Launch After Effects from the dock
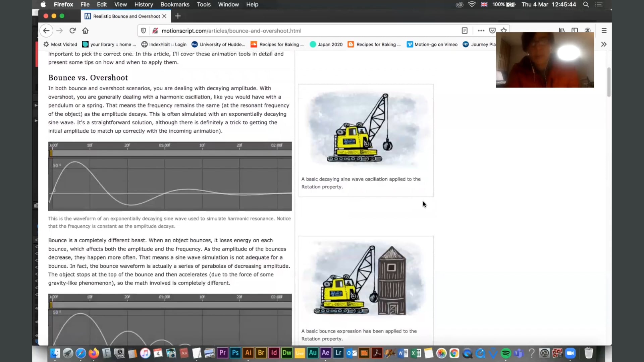 [x=325, y=353]
